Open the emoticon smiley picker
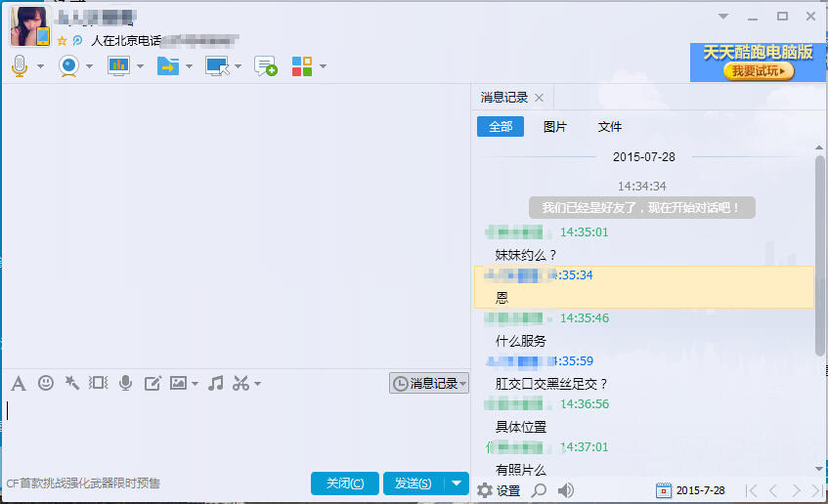 pos(46,383)
